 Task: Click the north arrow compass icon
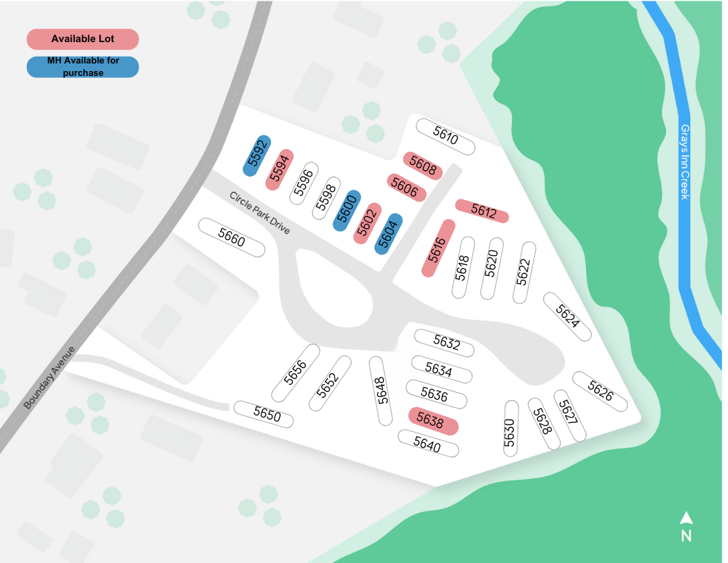(x=686, y=526)
